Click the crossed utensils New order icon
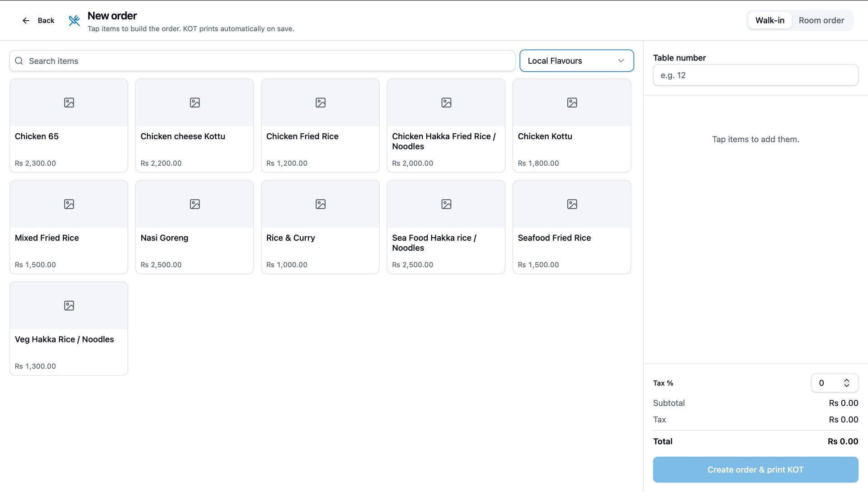 74,20
